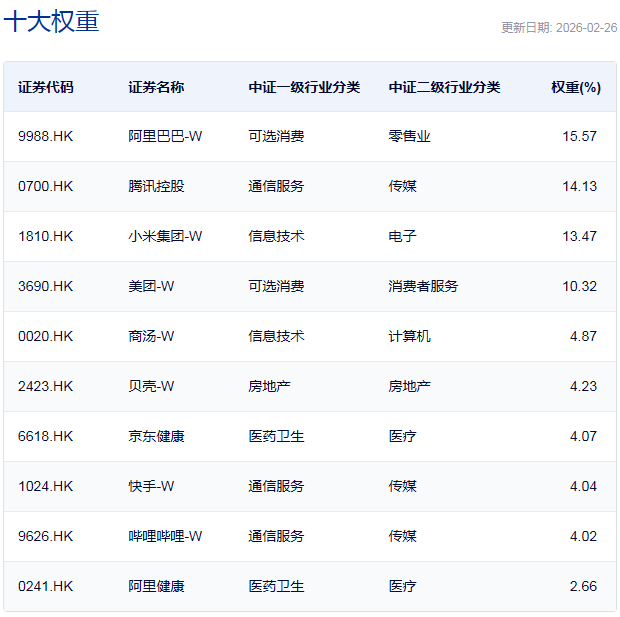Select the 证券名称 column header

[156, 87]
